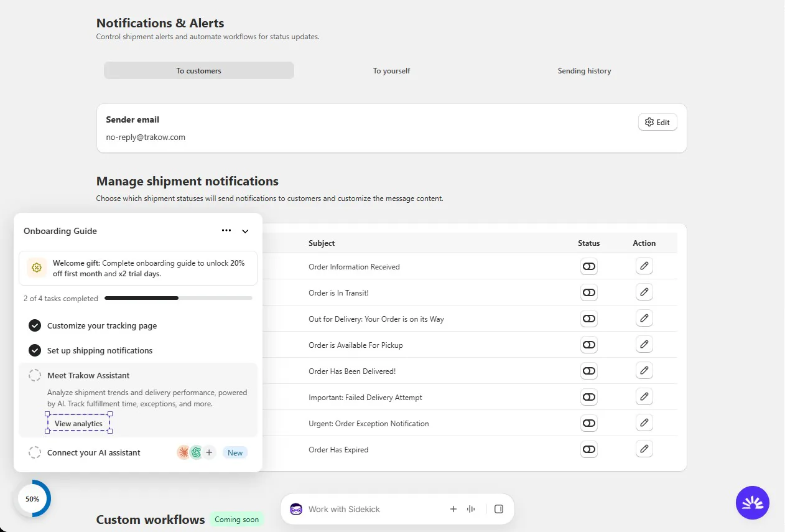Toggle Order is Available For Pickup status
Viewport: 785px width, 532px height.
(589, 345)
